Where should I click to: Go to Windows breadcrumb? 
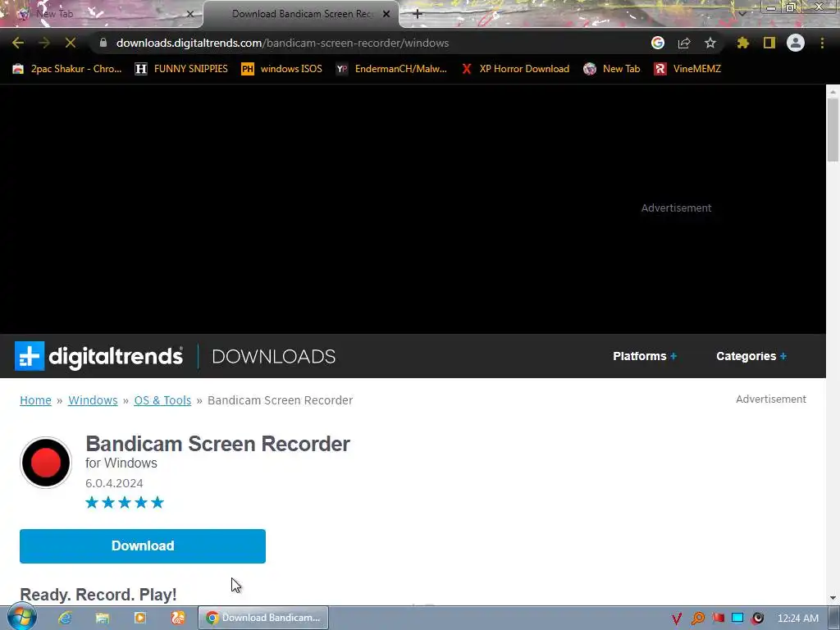(93, 400)
